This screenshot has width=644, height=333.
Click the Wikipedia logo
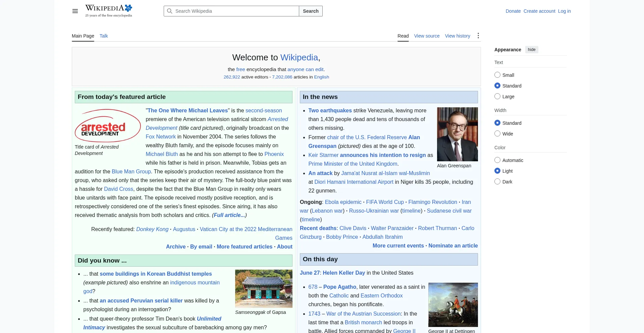click(109, 11)
